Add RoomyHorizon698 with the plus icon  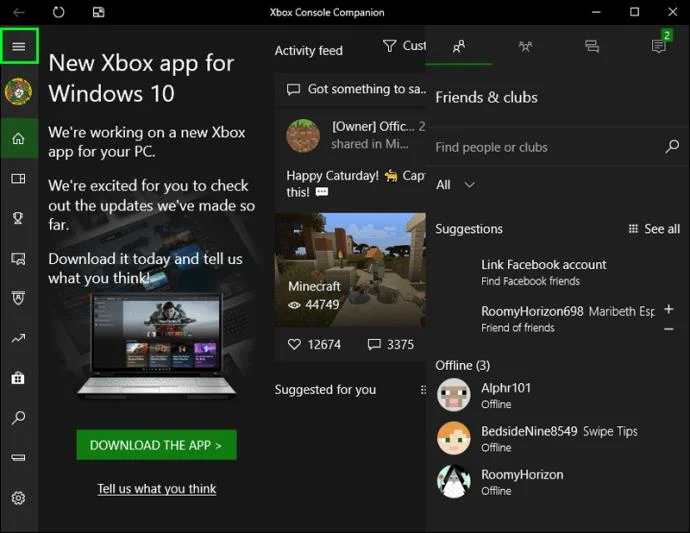[668, 309]
